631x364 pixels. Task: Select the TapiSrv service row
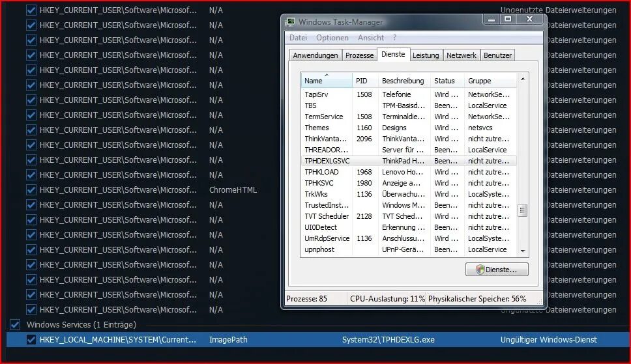pos(409,94)
